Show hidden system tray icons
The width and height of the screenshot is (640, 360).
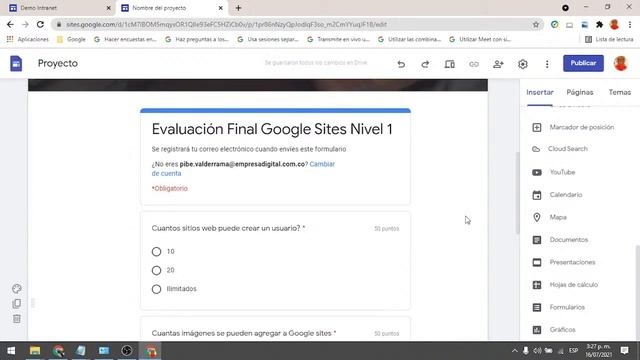pyautogui.click(x=515, y=351)
